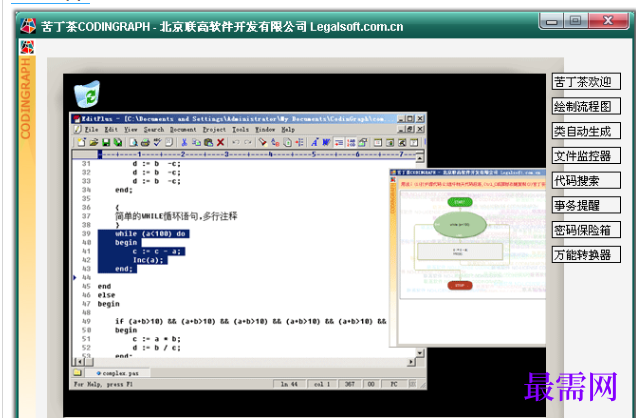Viewport: 636px width, 418px height.
Task: Select the complex.pas document tab
Action: 118,373
